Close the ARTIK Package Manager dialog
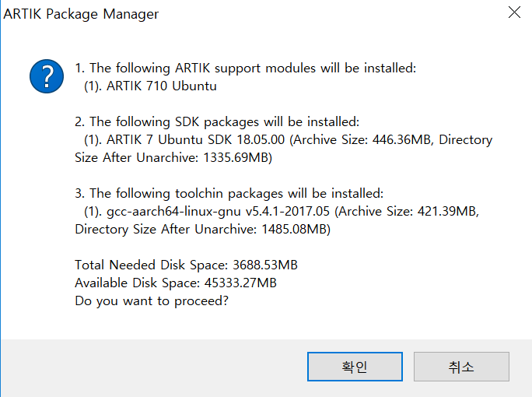Viewport: 532px width, 397px height. point(514,13)
